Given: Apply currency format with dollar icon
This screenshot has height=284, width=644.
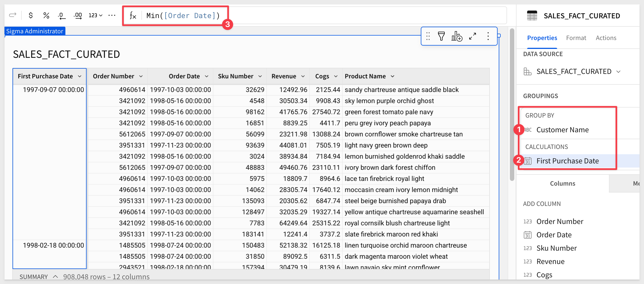Looking at the screenshot, I should [31, 15].
